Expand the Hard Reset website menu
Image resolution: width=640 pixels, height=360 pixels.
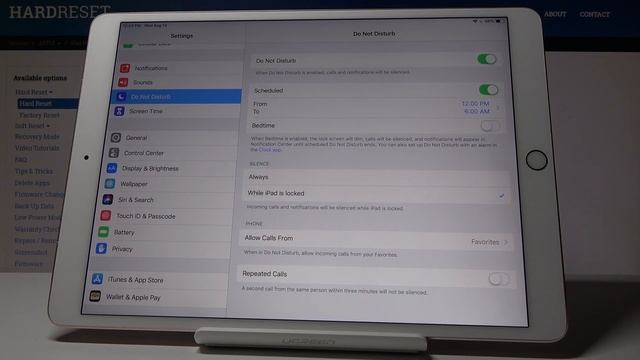[x=34, y=92]
